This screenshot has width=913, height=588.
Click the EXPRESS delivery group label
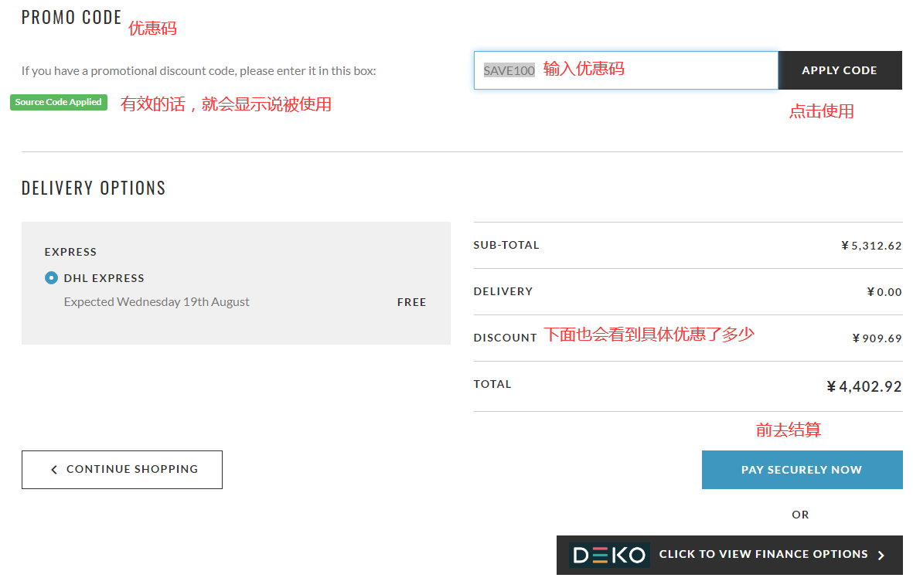click(70, 252)
